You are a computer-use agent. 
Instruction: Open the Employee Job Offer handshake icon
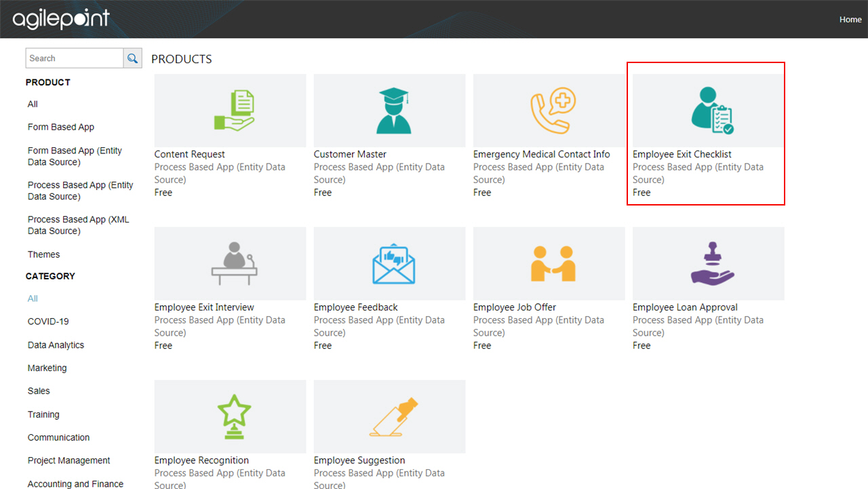tap(553, 263)
